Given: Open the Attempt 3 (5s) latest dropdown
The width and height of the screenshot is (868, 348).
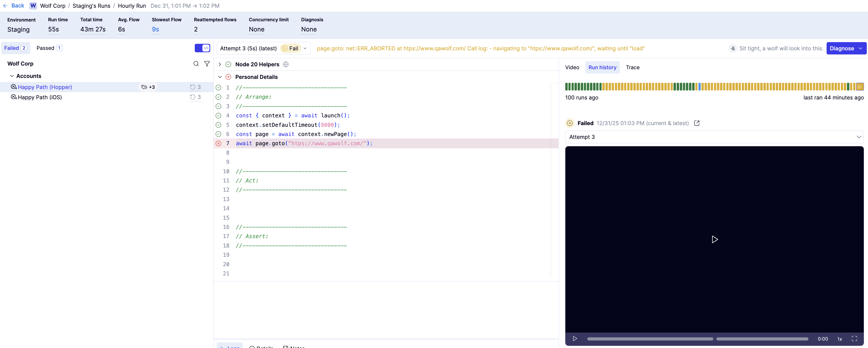Looking at the screenshot, I should tap(263, 48).
